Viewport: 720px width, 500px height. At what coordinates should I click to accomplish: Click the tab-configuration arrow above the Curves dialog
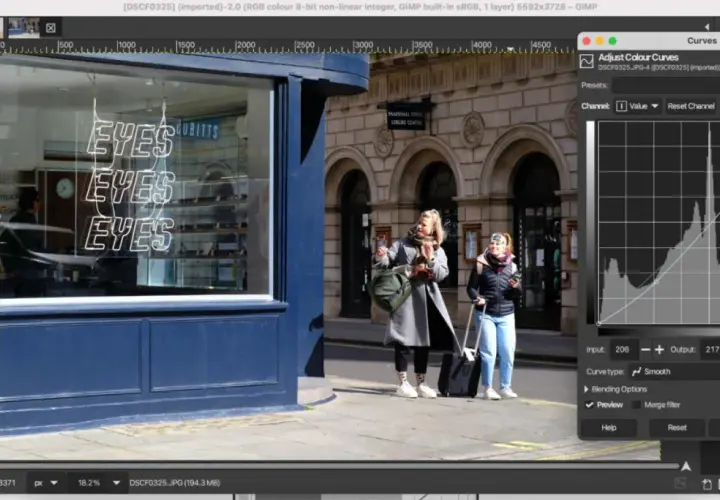(x=707, y=26)
